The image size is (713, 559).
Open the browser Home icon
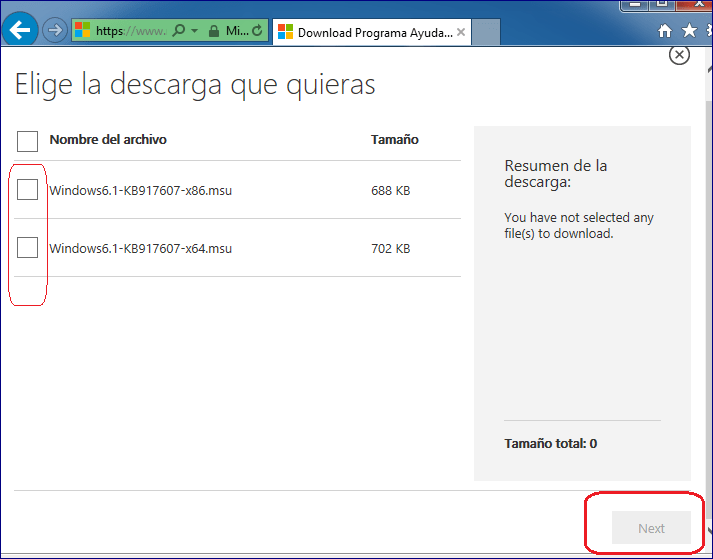665,31
